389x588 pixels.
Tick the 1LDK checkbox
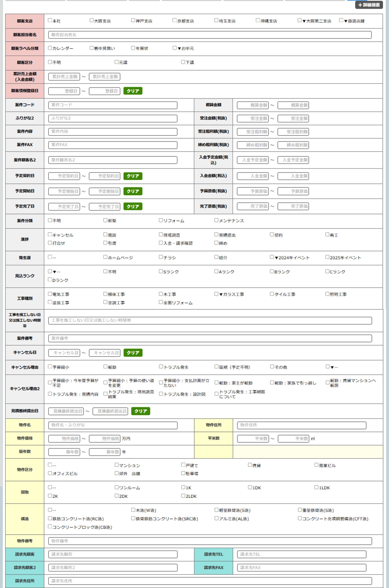316,487
